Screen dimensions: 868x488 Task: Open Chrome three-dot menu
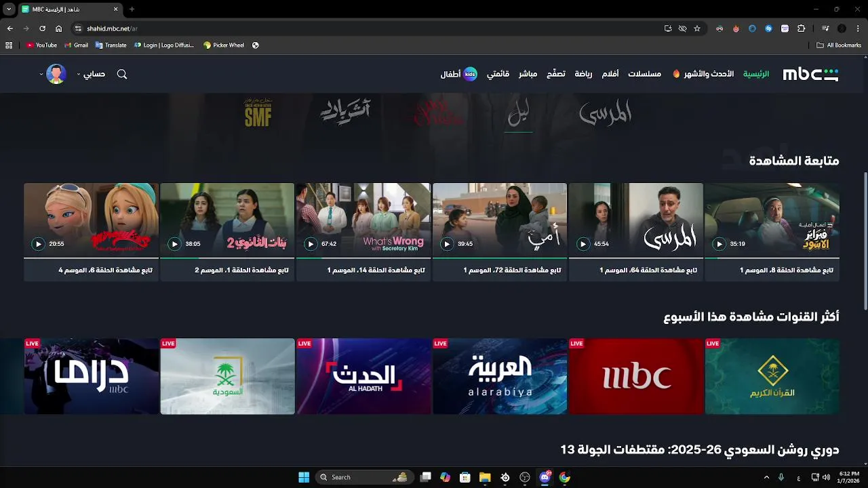point(858,28)
